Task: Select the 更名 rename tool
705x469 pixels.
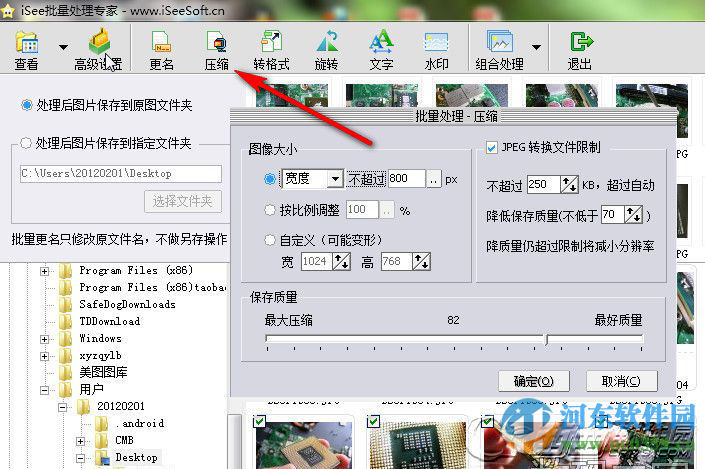Action: [161, 50]
